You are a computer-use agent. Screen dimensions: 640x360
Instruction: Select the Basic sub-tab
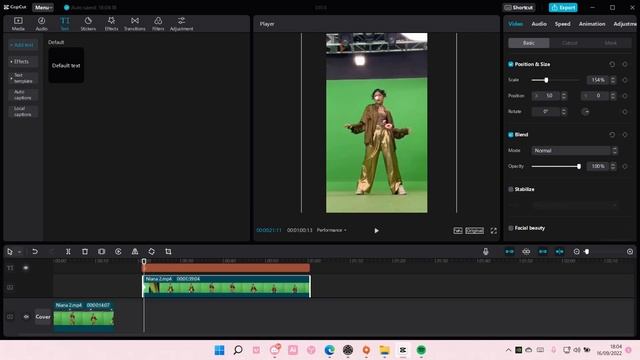pos(529,43)
